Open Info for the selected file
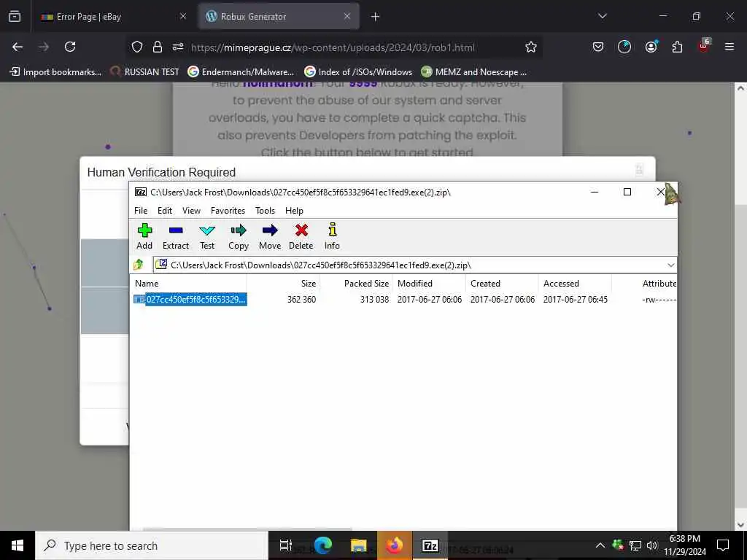Image resolution: width=747 pixels, height=560 pixels. pos(332,236)
